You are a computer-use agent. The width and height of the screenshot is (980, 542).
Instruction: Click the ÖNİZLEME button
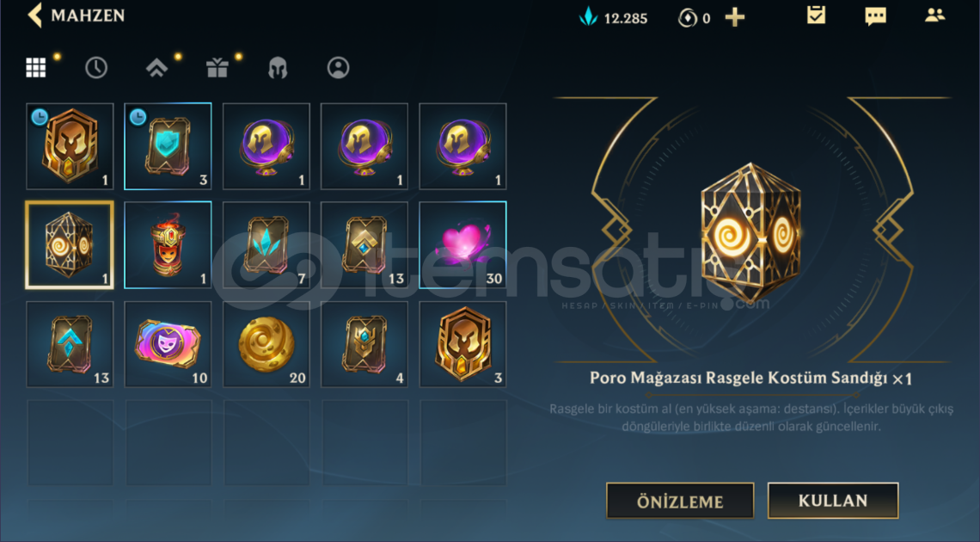pyautogui.click(x=680, y=501)
